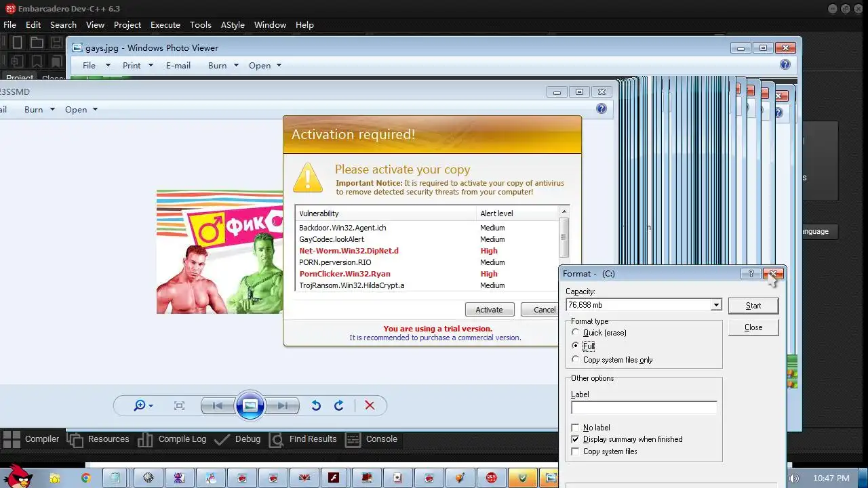This screenshot has height=488, width=868.
Task: Click the yellow warning triangle in the Activation dialog
Action: coord(308,178)
